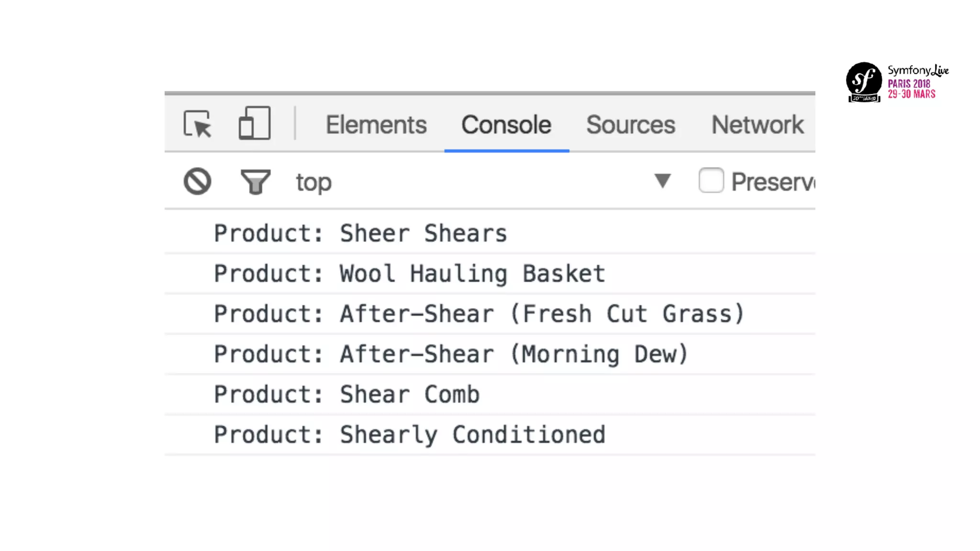Click the 'top' context selector text
This screenshot has height=551, width=980.
313,182
